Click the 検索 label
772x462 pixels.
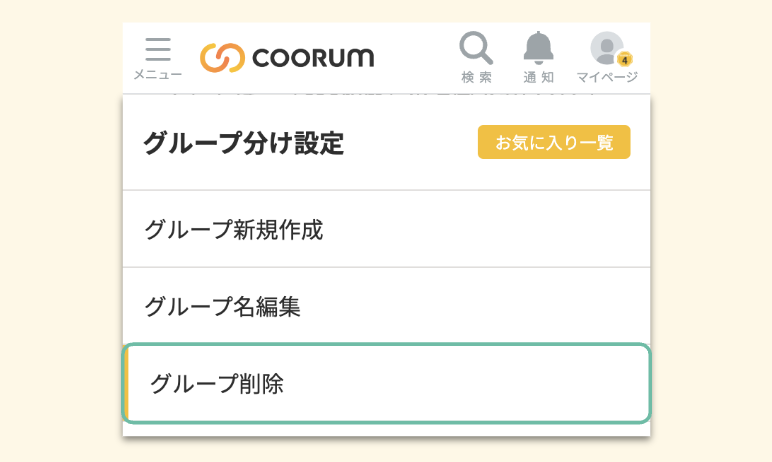[476, 77]
